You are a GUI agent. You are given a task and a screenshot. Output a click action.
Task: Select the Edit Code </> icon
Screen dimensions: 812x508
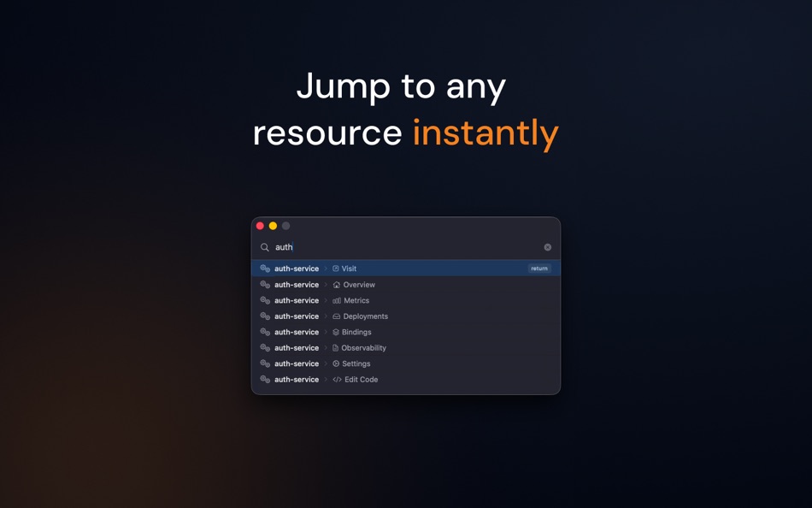(336, 379)
